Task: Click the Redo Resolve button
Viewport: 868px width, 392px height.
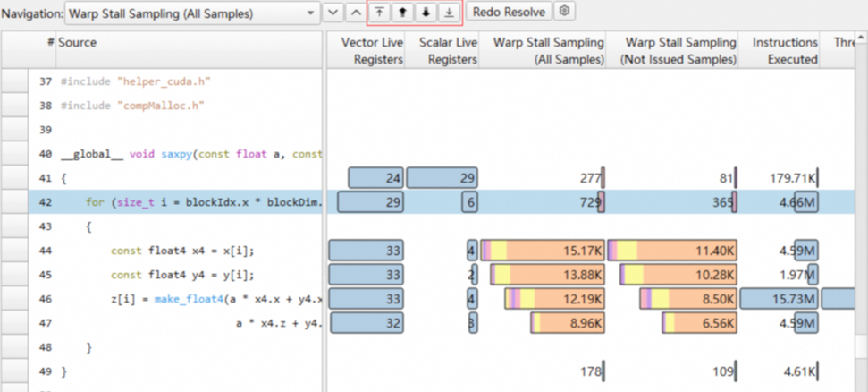Action: pos(509,13)
